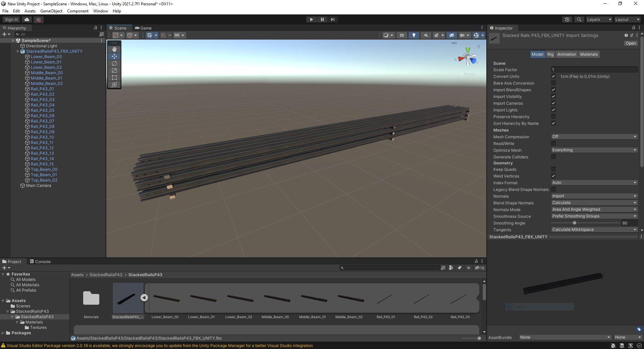Click the Step frame button
Image resolution: width=644 pixels, height=349 pixels.
[332, 19]
